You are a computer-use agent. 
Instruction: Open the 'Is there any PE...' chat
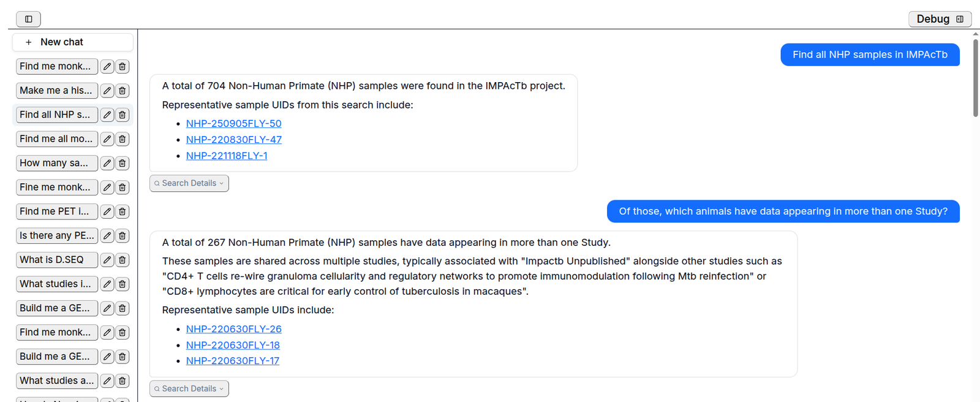tap(57, 236)
